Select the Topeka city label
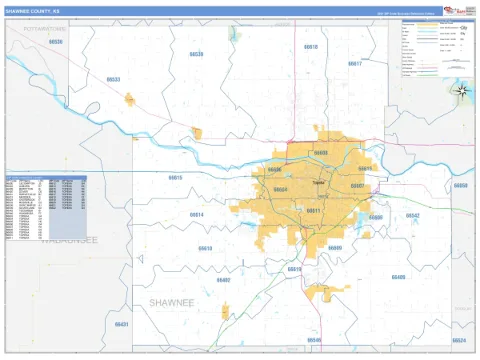Viewport: 480px width, 360px height. click(x=318, y=182)
